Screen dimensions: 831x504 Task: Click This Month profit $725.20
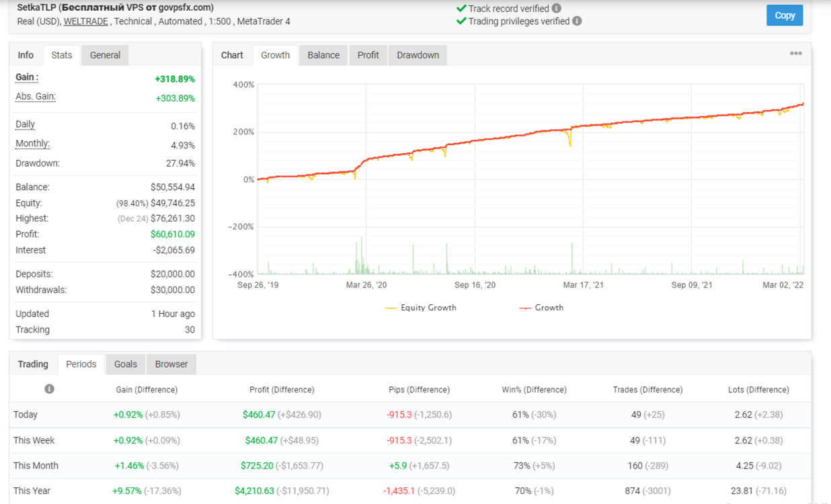click(x=257, y=466)
